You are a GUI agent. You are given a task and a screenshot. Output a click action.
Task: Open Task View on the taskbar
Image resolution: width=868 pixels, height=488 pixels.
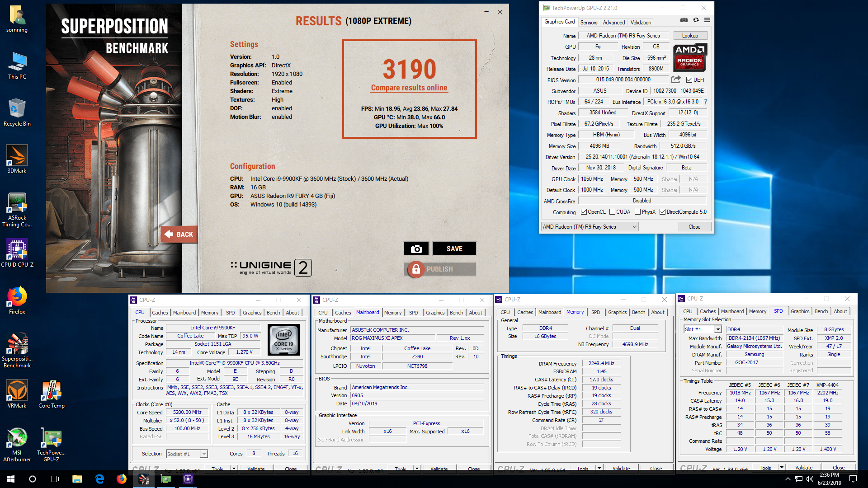(x=54, y=479)
